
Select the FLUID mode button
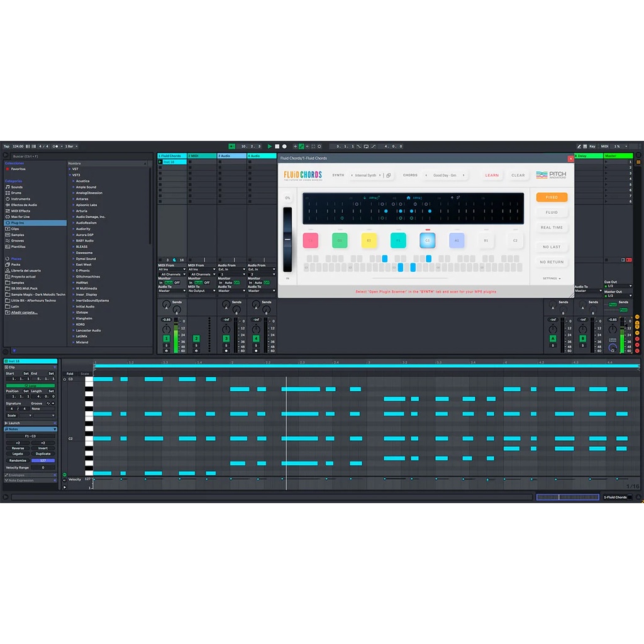(x=552, y=213)
